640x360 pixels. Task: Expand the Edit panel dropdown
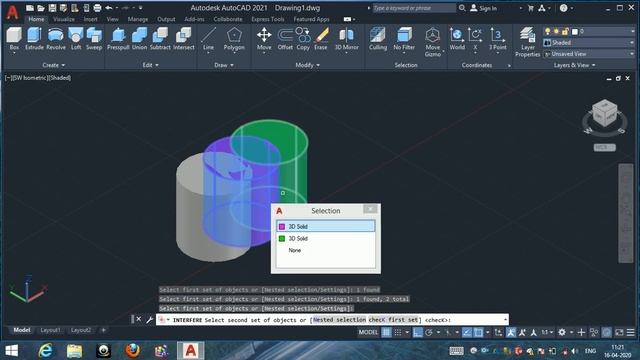click(x=151, y=65)
